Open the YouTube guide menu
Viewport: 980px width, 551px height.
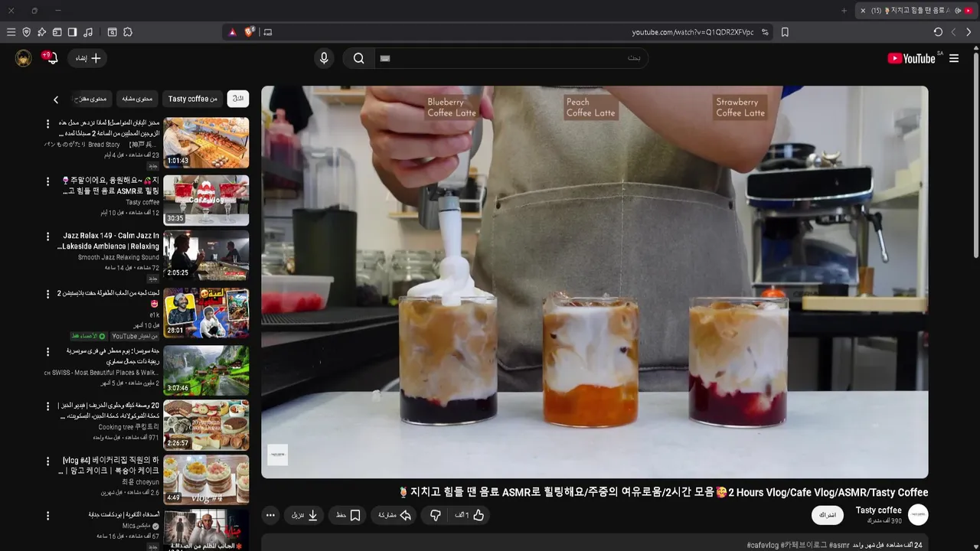pyautogui.click(x=954, y=58)
